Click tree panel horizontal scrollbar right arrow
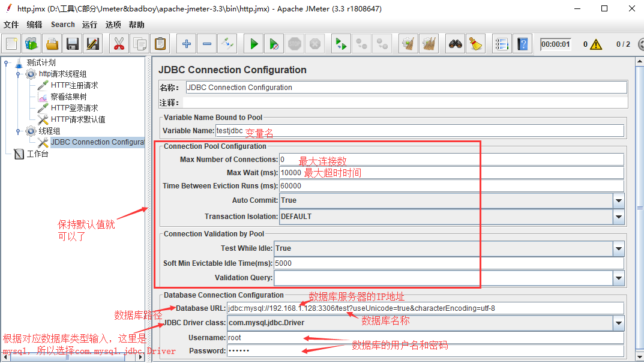The height and width of the screenshot is (363, 644). coord(140,357)
